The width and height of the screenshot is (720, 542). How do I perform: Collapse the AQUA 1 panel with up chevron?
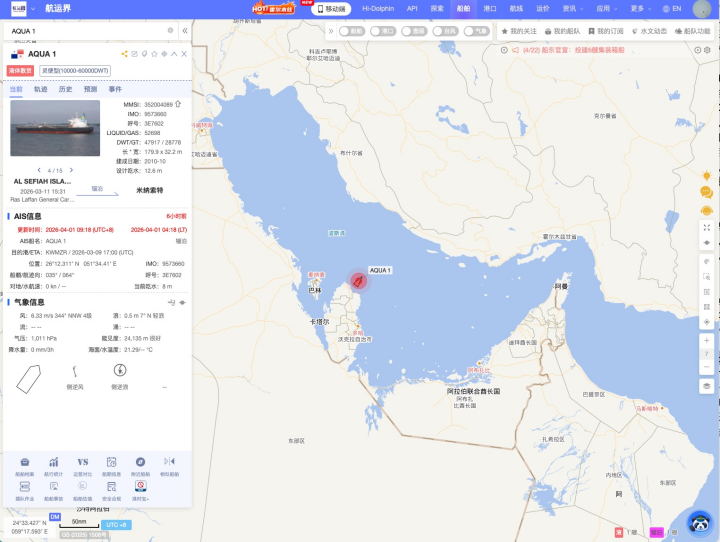(x=174, y=54)
